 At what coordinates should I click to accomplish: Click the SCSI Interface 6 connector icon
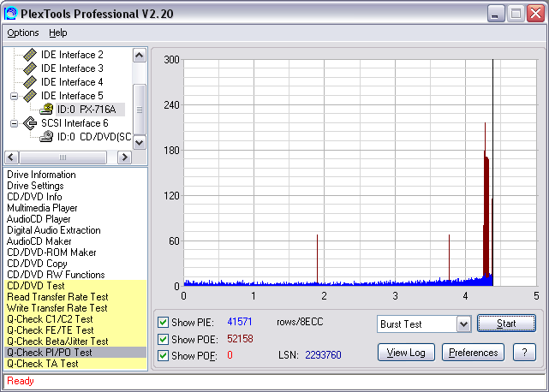pyautogui.click(x=30, y=123)
